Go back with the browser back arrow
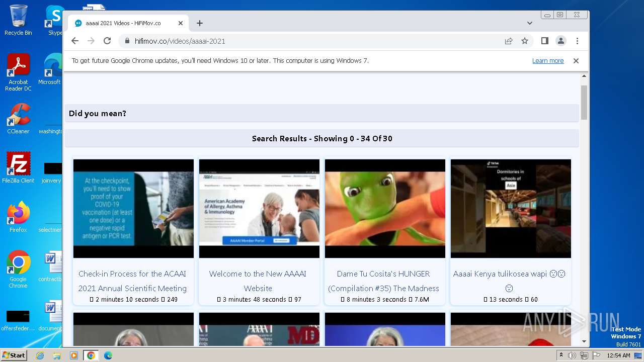Viewport: 644px width, 362px height. click(75, 41)
